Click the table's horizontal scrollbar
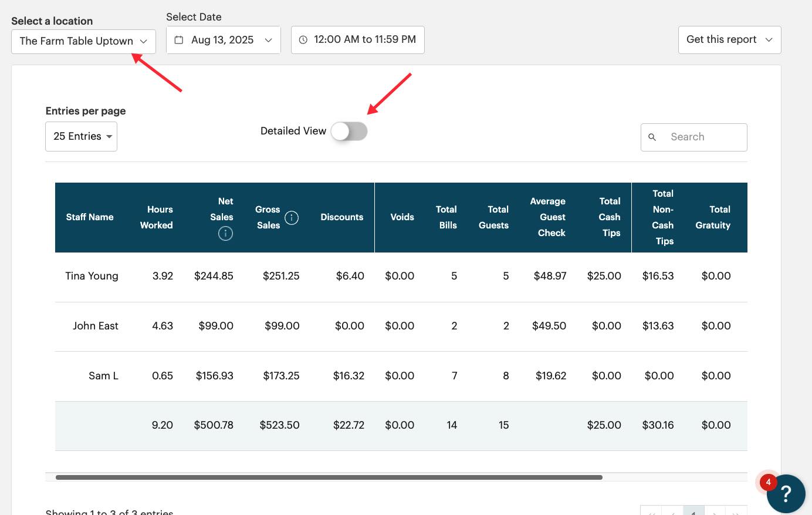Image resolution: width=812 pixels, height=515 pixels. 329,477
